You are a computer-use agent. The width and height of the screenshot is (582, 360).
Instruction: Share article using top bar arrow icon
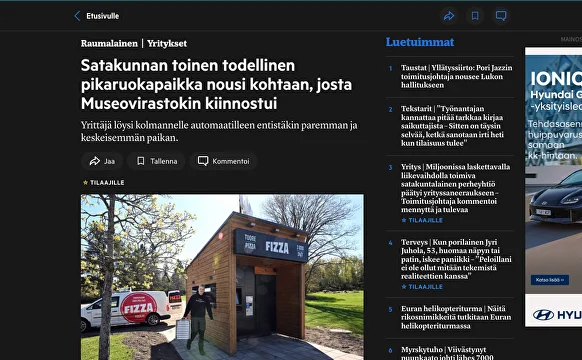coord(449,16)
